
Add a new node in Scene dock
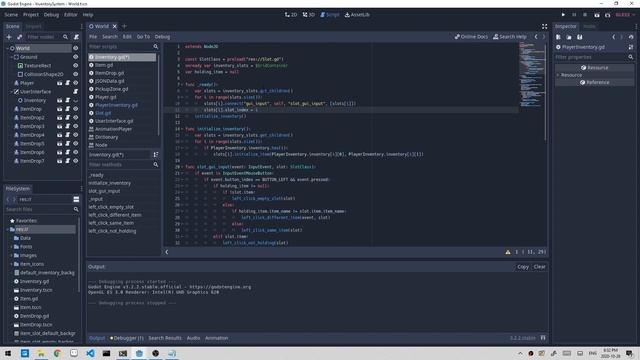(x=9, y=37)
